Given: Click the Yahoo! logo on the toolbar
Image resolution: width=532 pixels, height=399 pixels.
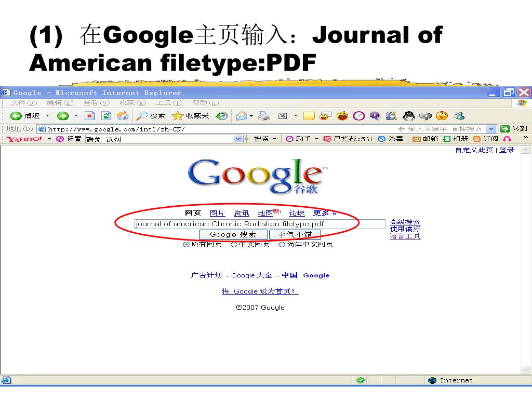Looking at the screenshot, I should click(x=24, y=139).
